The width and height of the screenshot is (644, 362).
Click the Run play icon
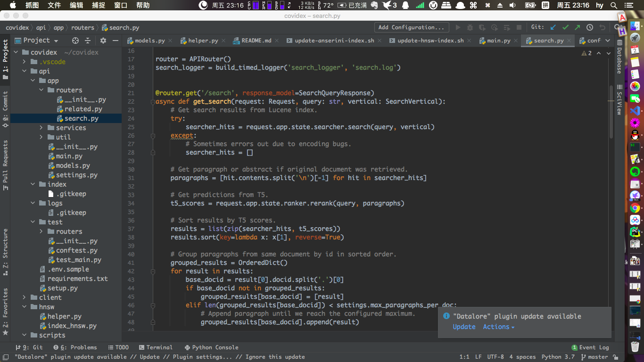(458, 27)
